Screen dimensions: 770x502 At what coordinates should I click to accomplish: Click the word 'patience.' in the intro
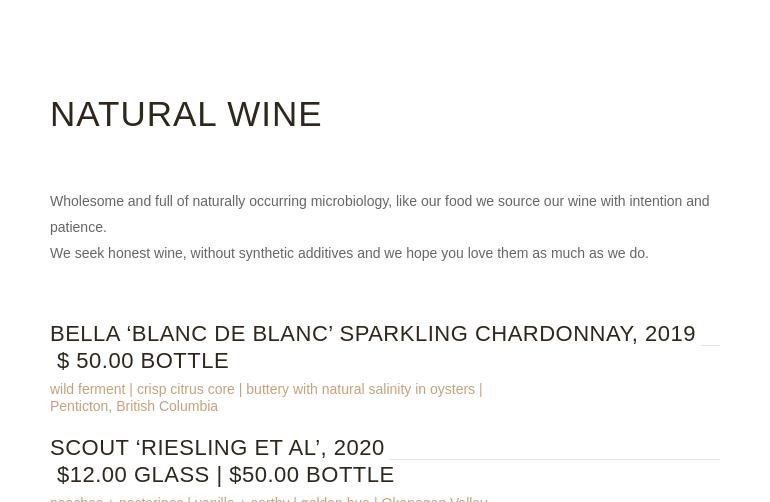point(78,227)
